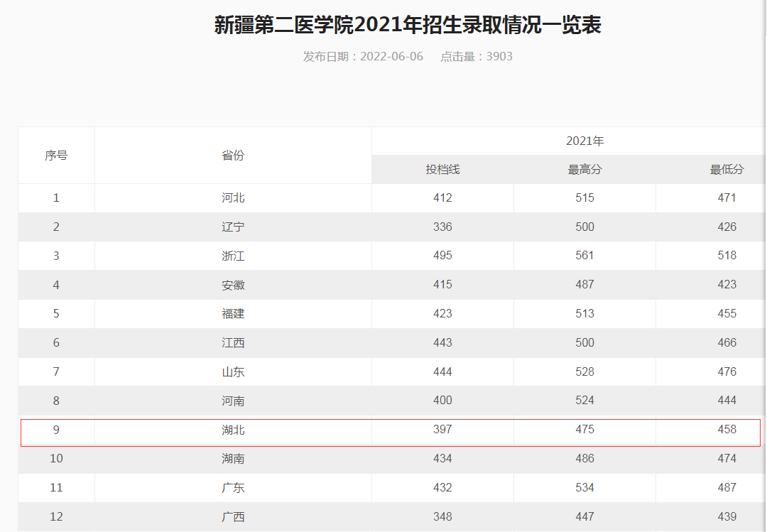Click row number 5 beside 福建
The height and width of the screenshot is (532, 767).
(x=56, y=313)
